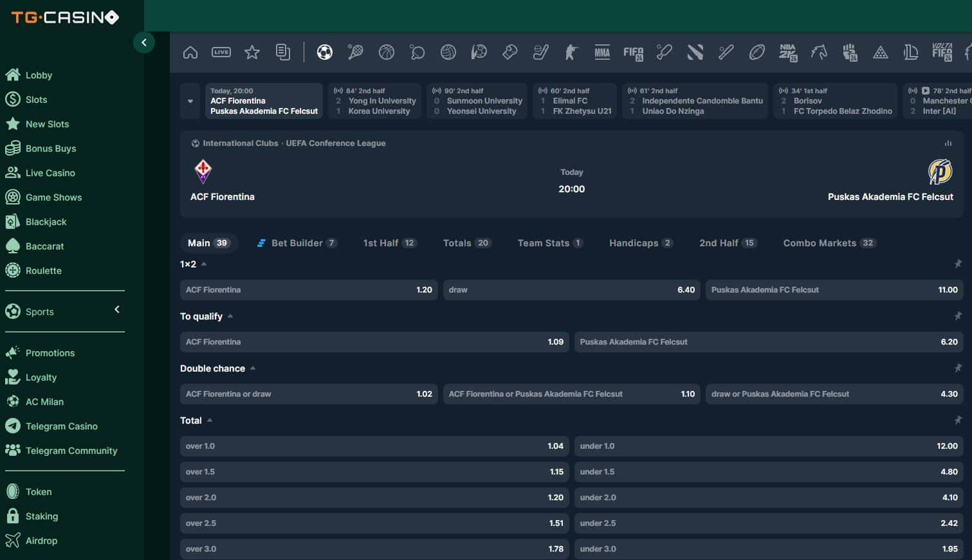Image resolution: width=972 pixels, height=560 pixels.
Task: Pin the To qualify market
Action: coord(958,316)
